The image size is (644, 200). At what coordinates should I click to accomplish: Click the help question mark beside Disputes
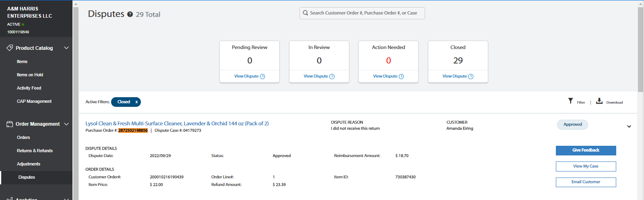tap(130, 14)
